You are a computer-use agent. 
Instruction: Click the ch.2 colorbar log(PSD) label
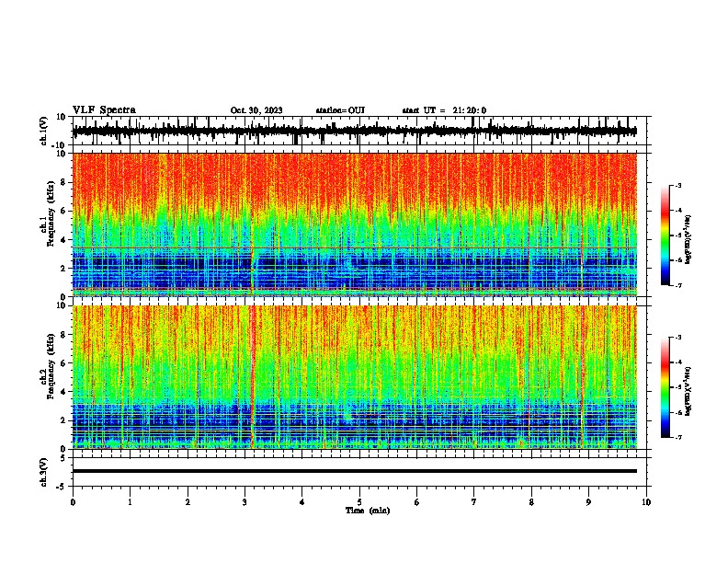688,391
